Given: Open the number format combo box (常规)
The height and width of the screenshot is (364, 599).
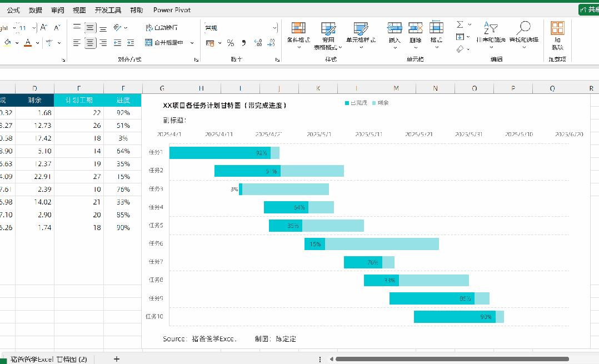Looking at the screenshot, I should tap(241, 27).
